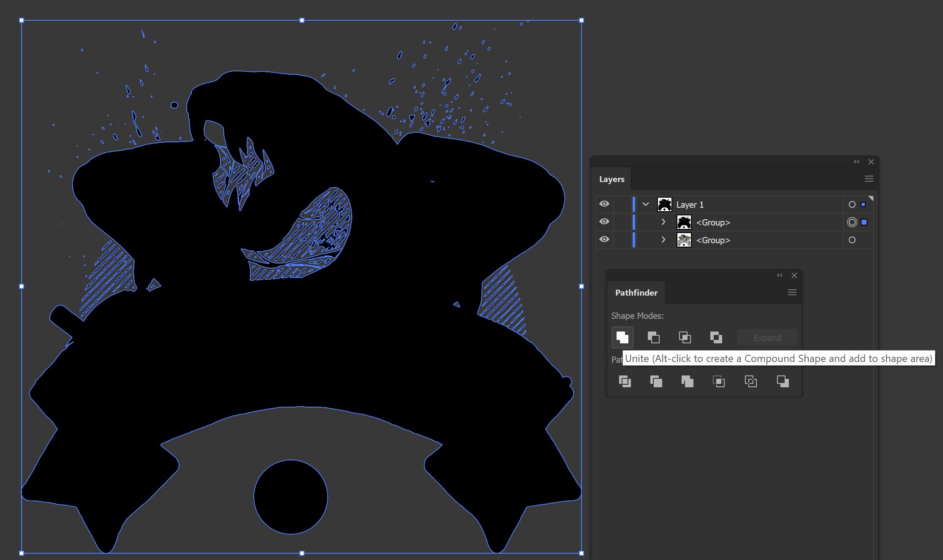Click the Merge pathfinder icon
Image resolution: width=943 pixels, height=560 pixels.
click(687, 381)
